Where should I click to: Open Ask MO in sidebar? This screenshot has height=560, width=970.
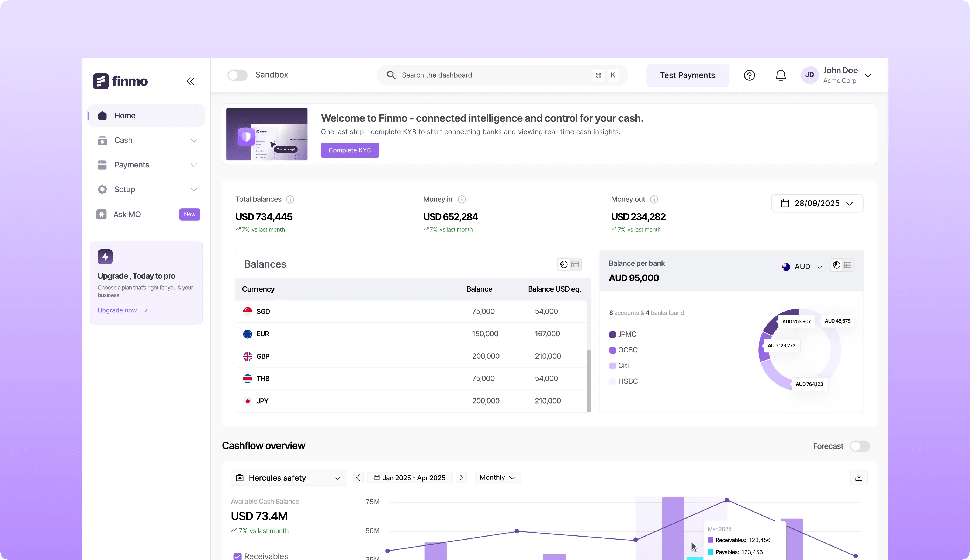coord(127,214)
